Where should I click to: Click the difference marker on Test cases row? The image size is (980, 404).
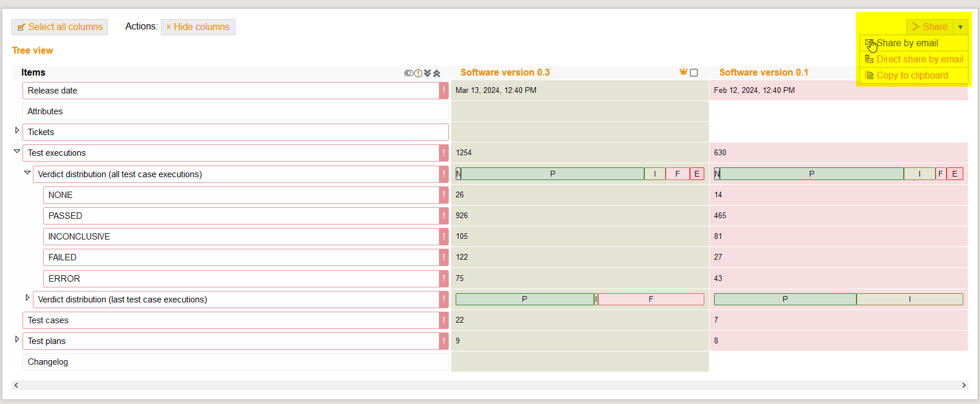click(x=444, y=320)
